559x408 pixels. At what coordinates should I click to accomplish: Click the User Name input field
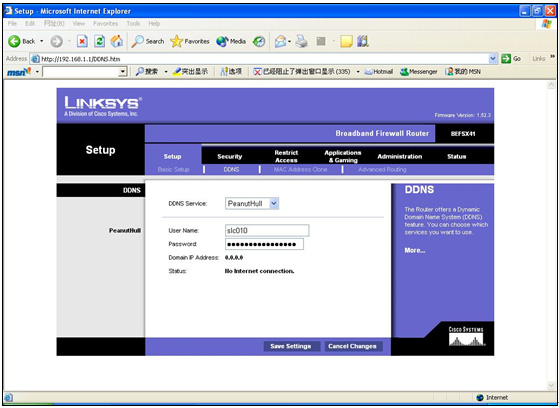click(x=267, y=230)
